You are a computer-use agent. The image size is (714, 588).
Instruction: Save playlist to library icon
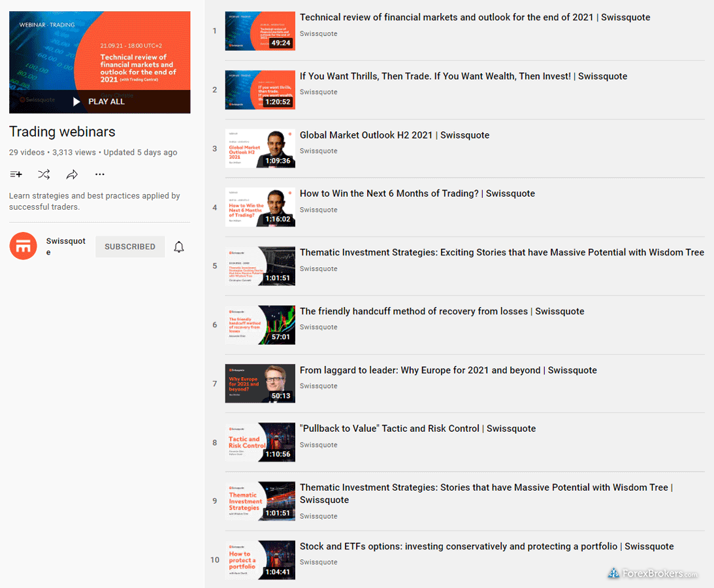click(16, 174)
